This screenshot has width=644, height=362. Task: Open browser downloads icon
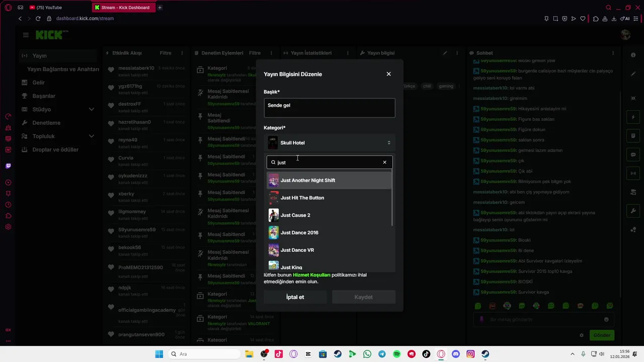[614, 19]
